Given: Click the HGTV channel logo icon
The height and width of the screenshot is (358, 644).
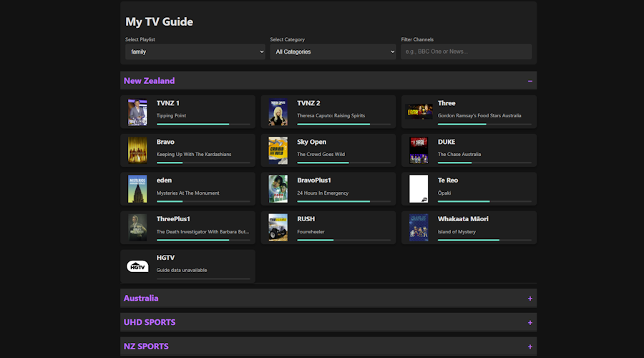Looking at the screenshot, I should click(x=137, y=266).
